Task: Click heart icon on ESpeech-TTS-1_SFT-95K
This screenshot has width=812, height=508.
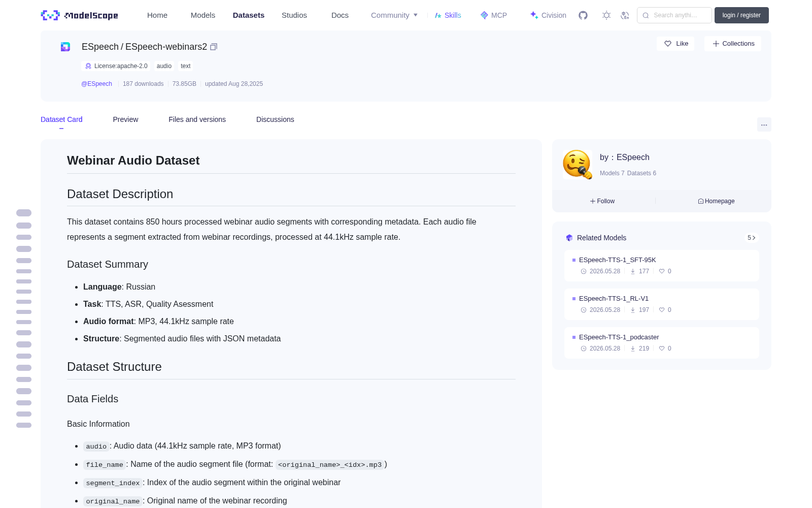Action: tap(662, 271)
